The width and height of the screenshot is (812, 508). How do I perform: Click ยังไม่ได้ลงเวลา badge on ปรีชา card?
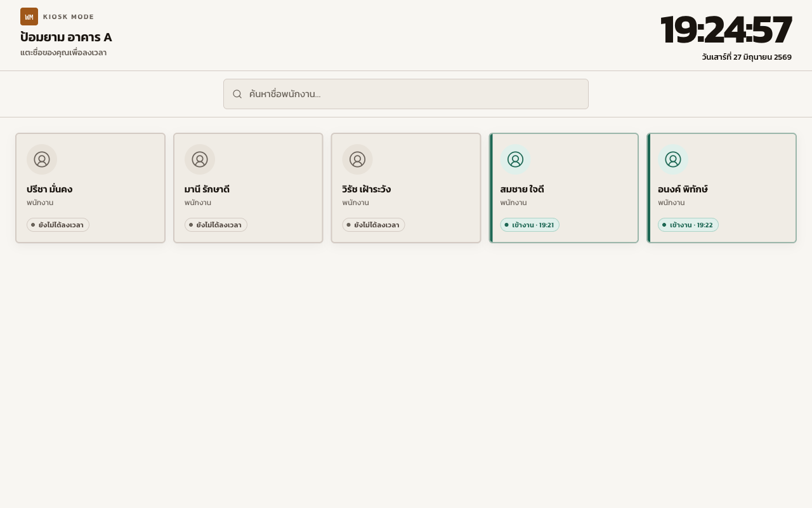pyautogui.click(x=58, y=225)
